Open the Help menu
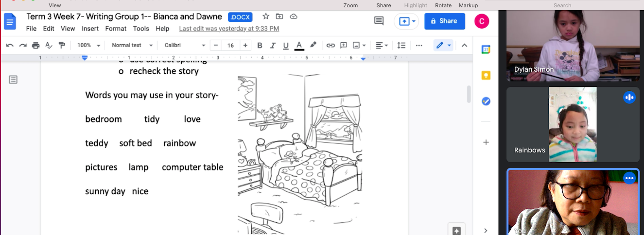The width and height of the screenshot is (644, 235). click(x=162, y=29)
